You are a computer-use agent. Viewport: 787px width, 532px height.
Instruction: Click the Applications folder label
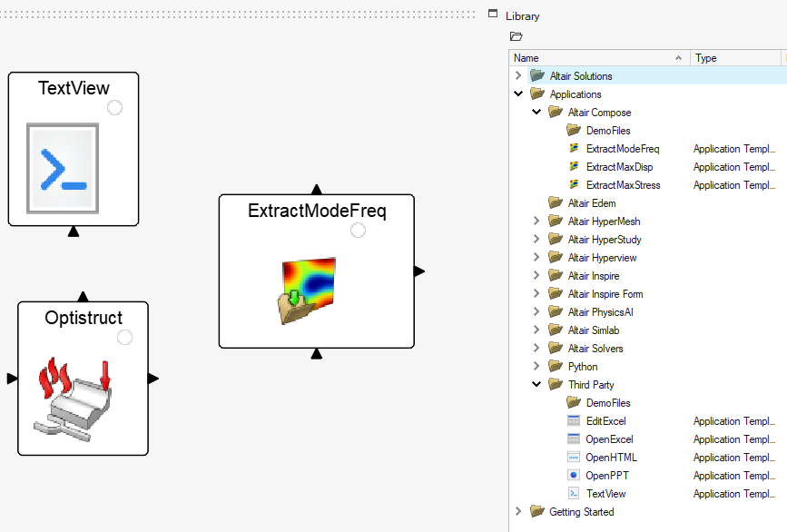tap(575, 94)
